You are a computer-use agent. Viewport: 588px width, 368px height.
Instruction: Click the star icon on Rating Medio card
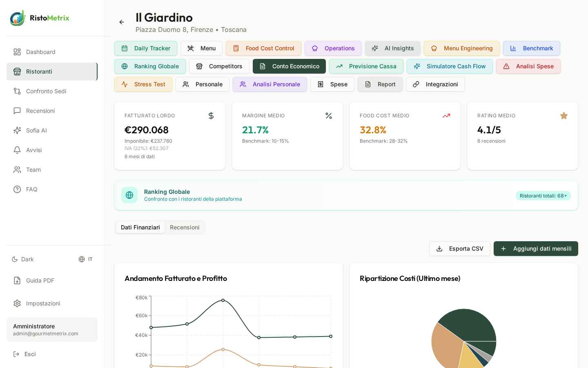click(564, 116)
